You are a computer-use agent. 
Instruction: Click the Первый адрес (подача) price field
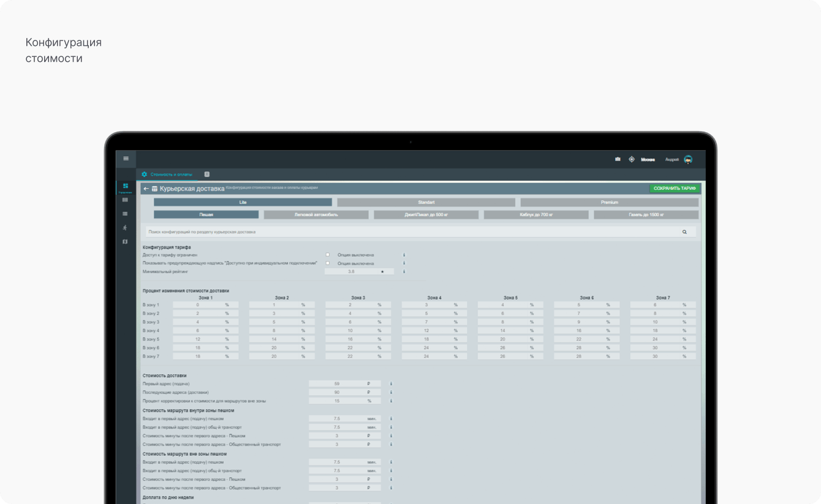click(x=345, y=384)
